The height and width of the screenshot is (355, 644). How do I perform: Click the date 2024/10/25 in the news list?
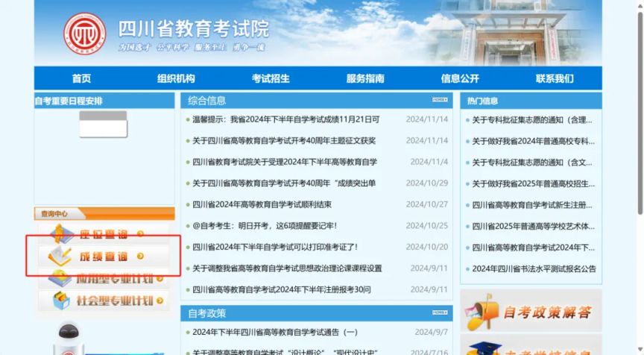[x=427, y=225]
